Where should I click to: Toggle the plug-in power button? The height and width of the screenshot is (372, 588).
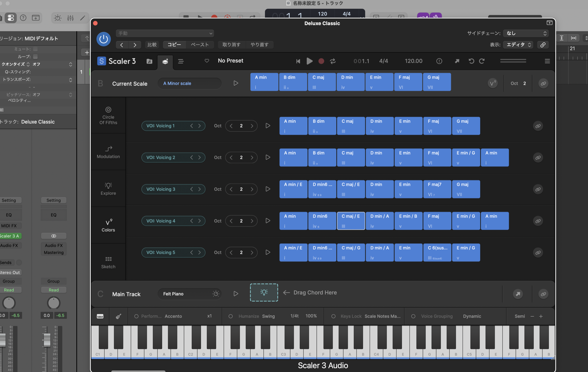click(103, 39)
